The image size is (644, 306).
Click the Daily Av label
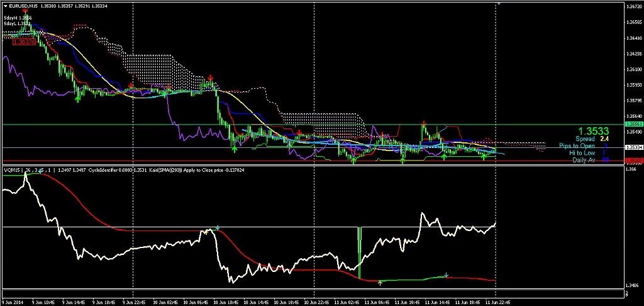[x=584, y=160]
